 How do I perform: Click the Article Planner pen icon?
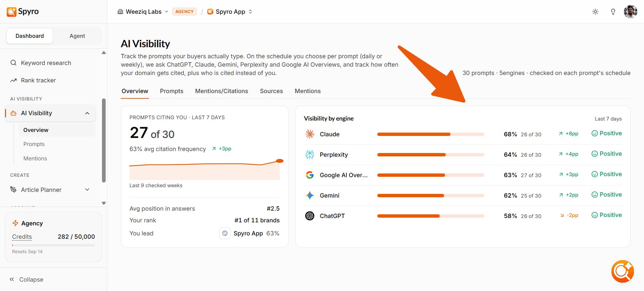13,190
